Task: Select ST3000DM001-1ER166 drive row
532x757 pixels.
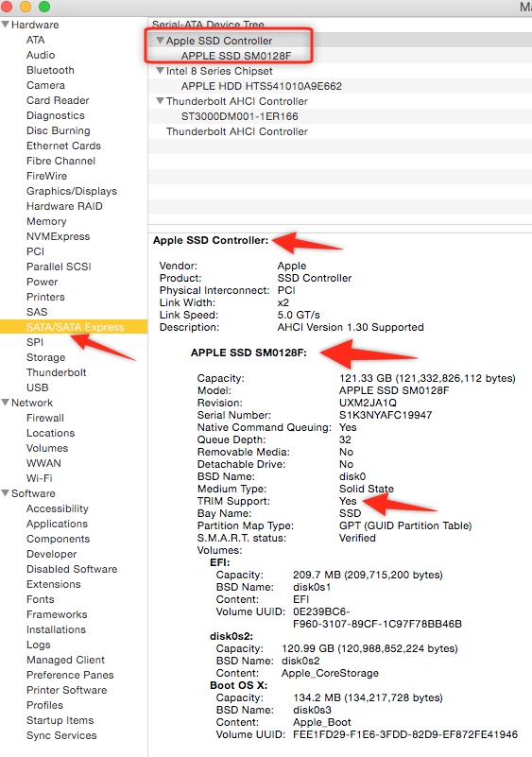Action: point(340,116)
